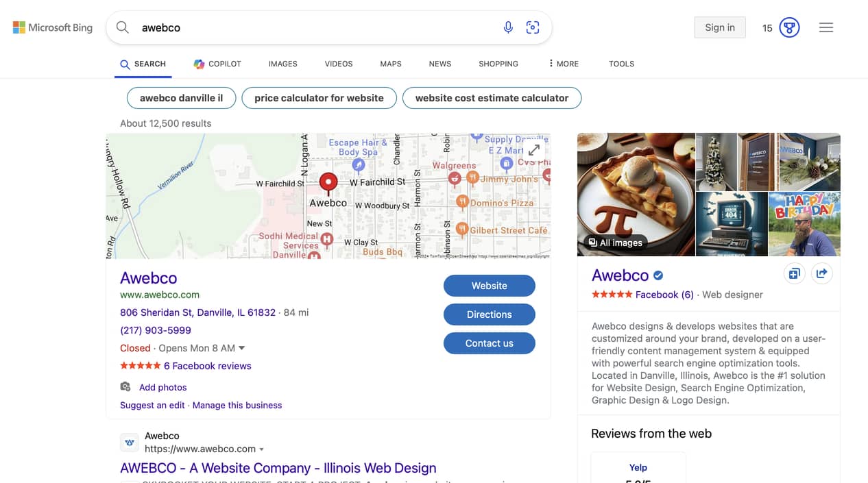The width and height of the screenshot is (868, 483).
Task: Switch to the News tab
Action: coord(440,64)
